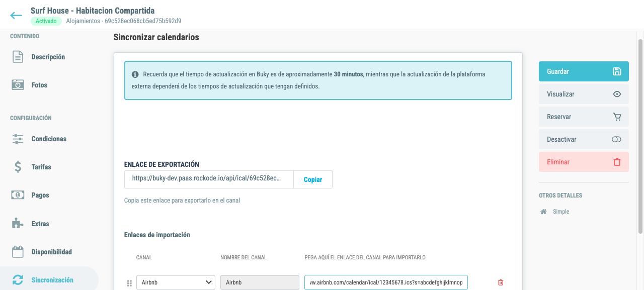Select the Sincronización menu item
The width and height of the screenshot is (644, 290).
[x=49, y=279]
